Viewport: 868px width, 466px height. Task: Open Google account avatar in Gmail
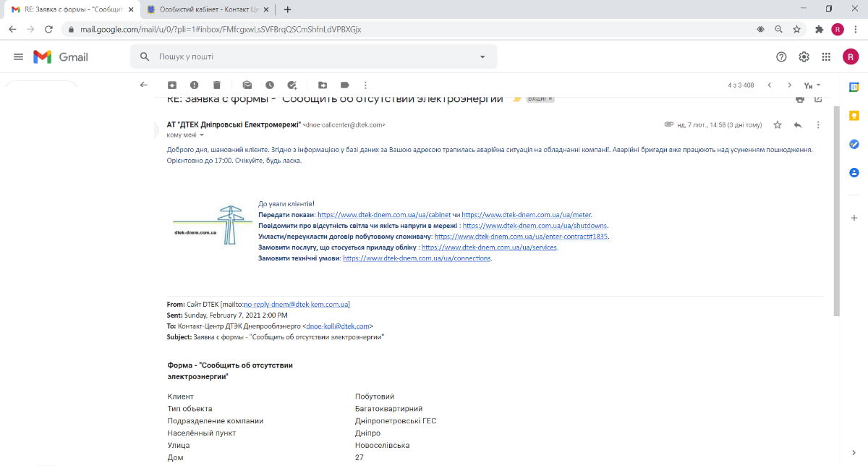[x=851, y=56]
